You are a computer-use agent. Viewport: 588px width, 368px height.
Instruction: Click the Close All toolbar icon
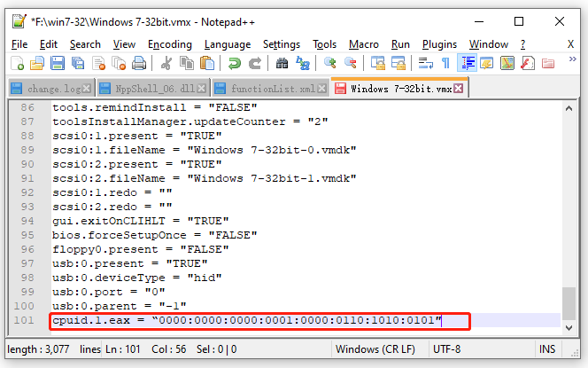tap(119, 63)
